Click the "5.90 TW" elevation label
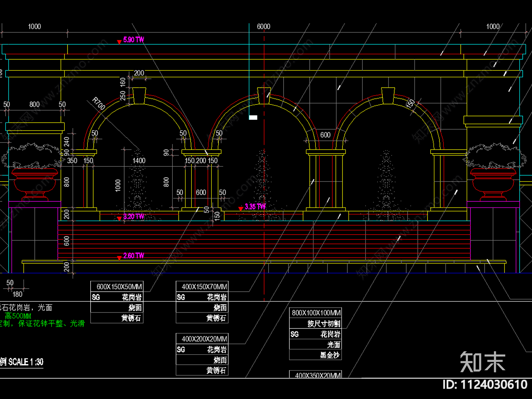Viewport: 532px width, 399px height. click(x=134, y=40)
